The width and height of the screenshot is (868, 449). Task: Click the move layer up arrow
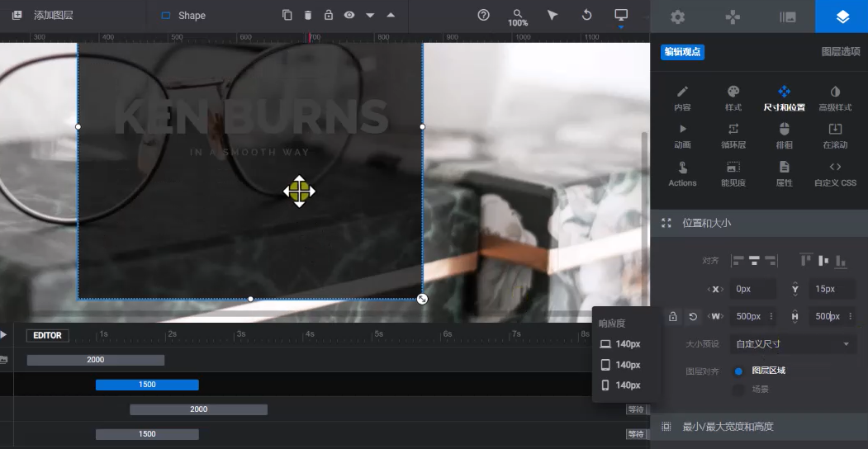391,15
